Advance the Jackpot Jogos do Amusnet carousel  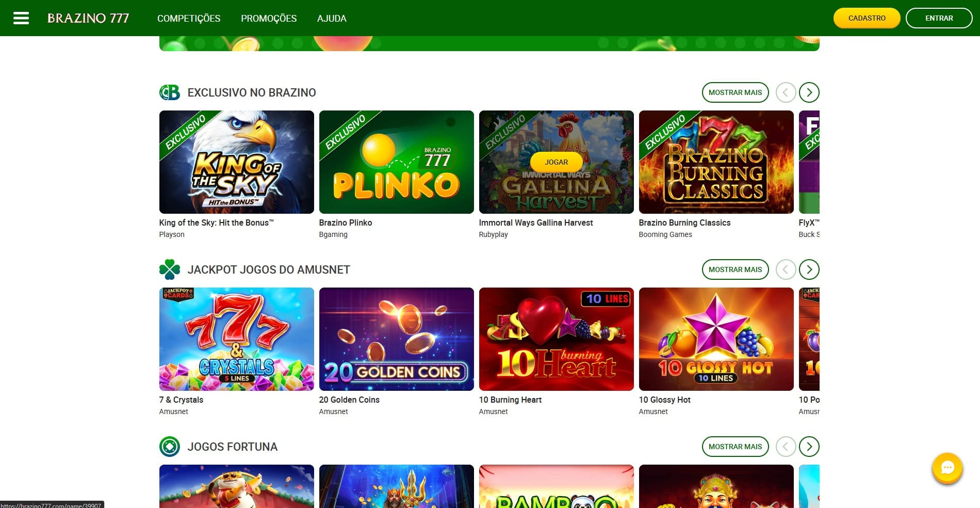809,269
